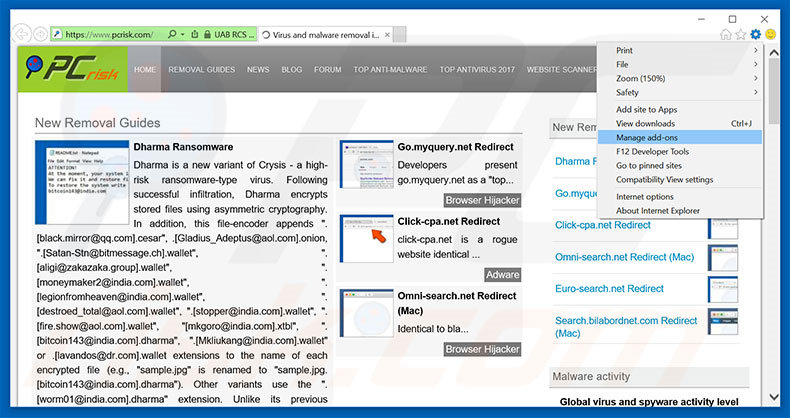Open Compatibility View settings
The height and width of the screenshot is (418, 790).
tap(680, 180)
